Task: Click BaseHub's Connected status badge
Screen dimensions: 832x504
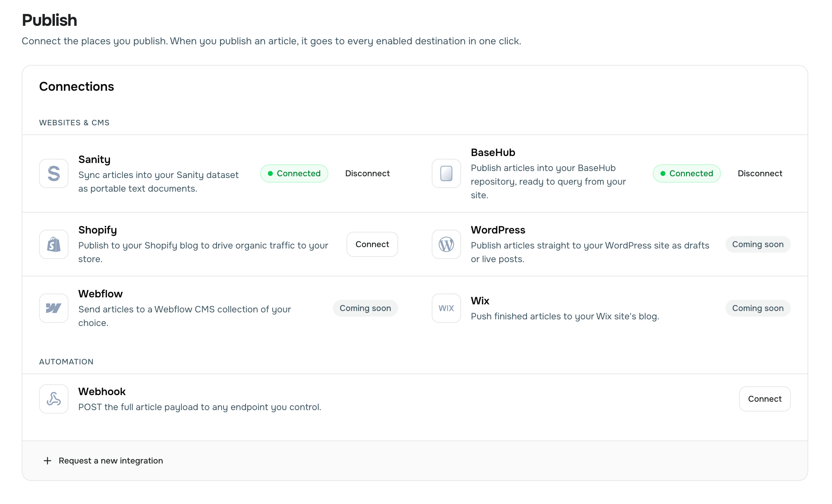Action: click(687, 173)
